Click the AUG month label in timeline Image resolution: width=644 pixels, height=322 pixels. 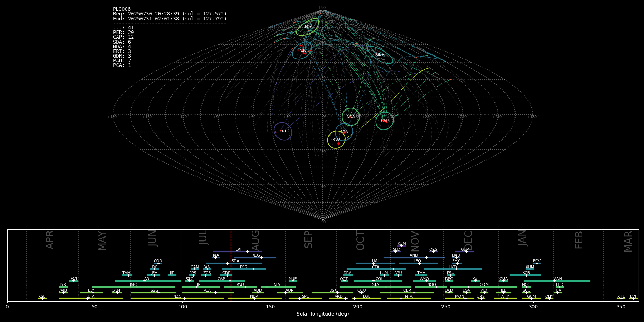255,240
